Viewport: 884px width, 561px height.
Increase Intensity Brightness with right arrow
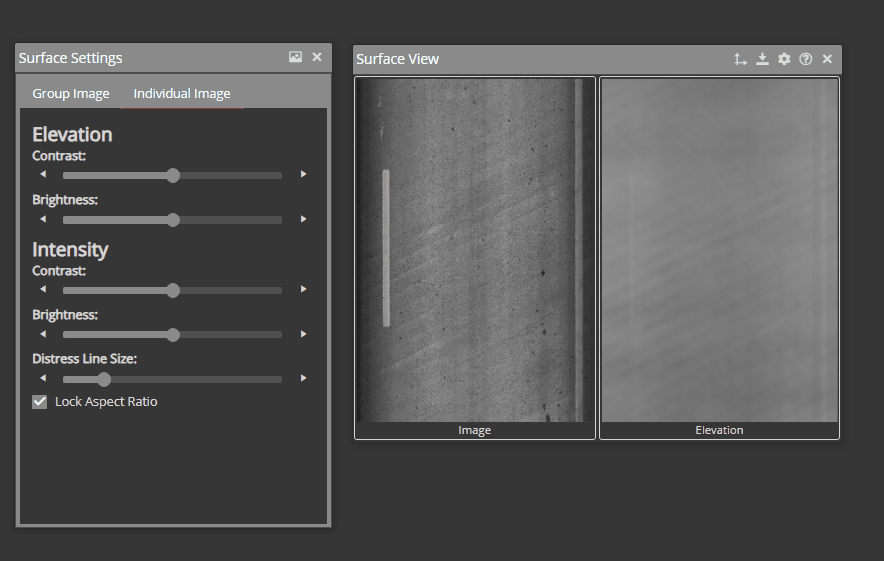point(303,334)
